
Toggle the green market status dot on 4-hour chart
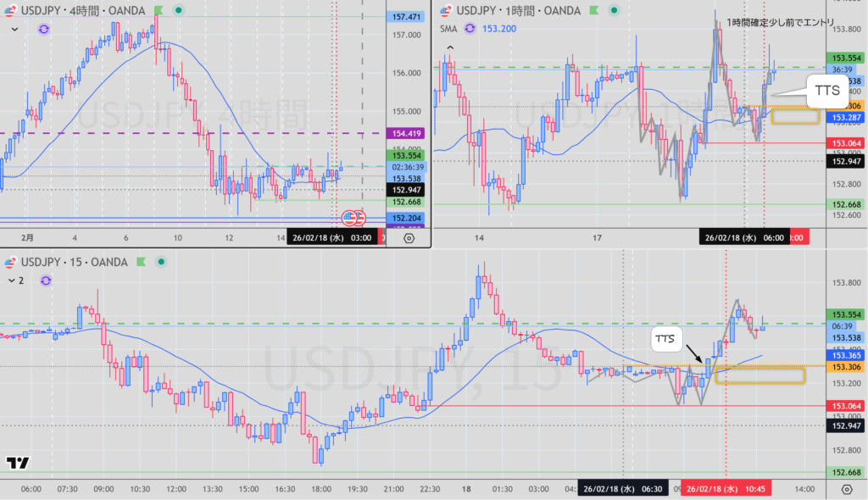pyautogui.click(x=177, y=9)
